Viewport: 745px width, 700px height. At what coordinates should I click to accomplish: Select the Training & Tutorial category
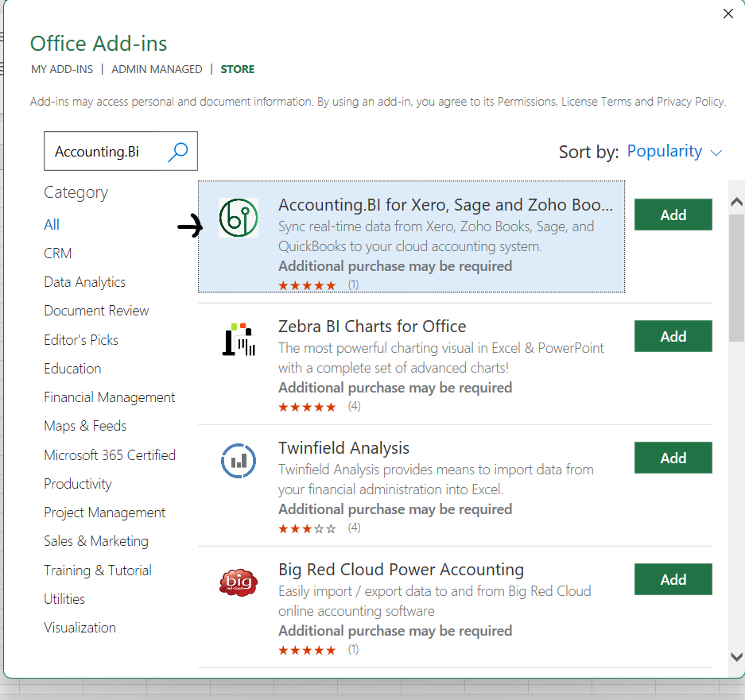(x=98, y=570)
